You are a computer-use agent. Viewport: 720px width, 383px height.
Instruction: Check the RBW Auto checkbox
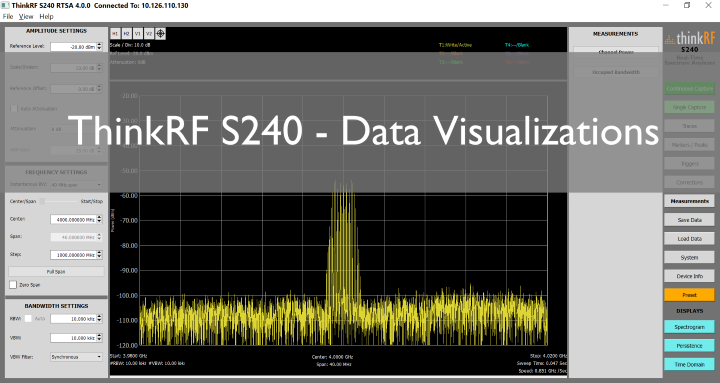[x=28, y=318]
